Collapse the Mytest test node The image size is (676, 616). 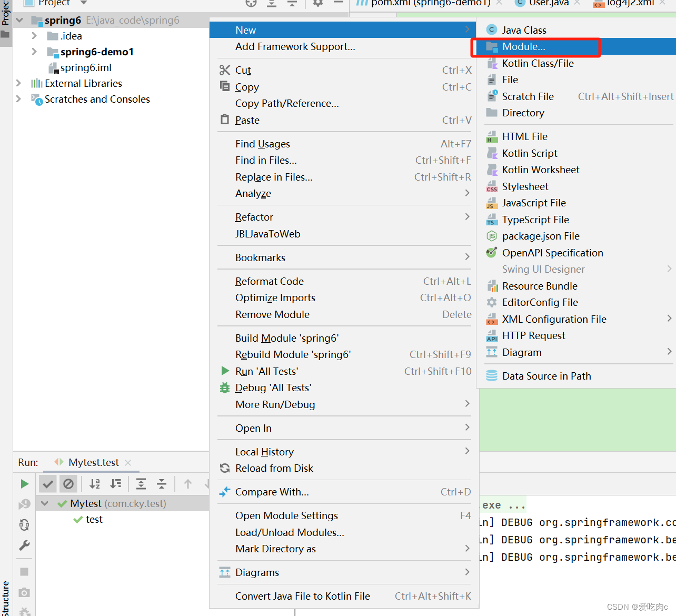(x=45, y=503)
